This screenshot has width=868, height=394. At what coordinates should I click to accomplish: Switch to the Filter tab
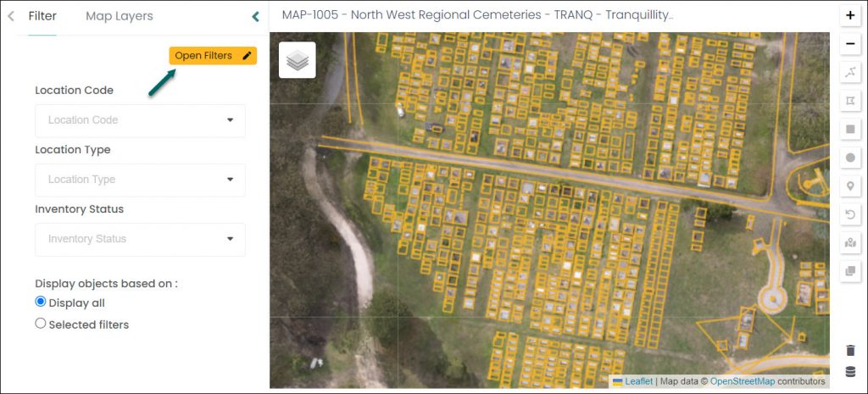tap(42, 17)
